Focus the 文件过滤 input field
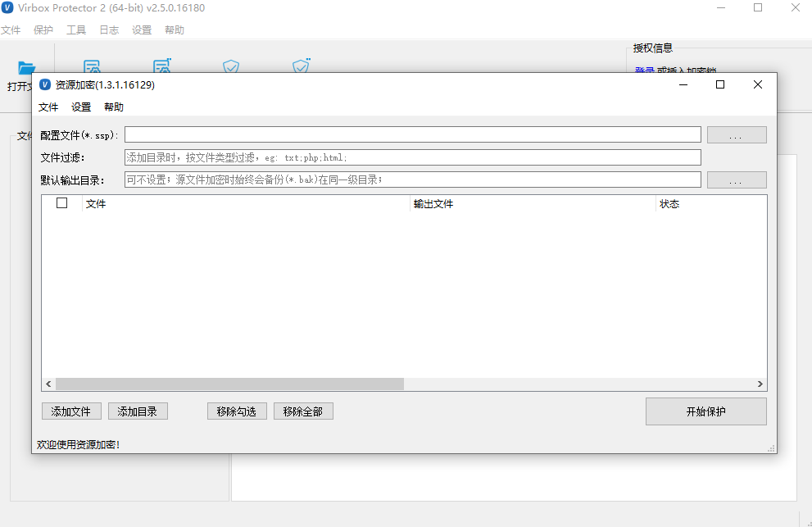Viewport: 812px width, 527px height. [413, 157]
